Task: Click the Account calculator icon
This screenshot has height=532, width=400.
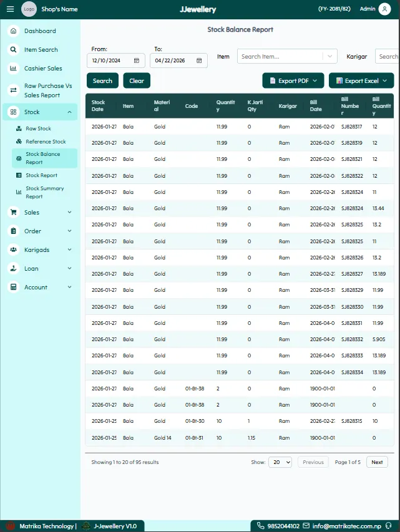Action: coord(13,287)
